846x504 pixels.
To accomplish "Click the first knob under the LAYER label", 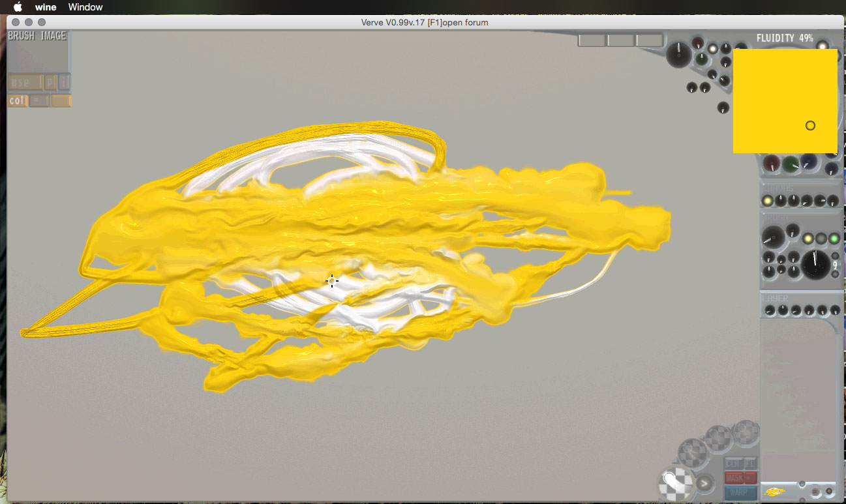I will click(770, 310).
